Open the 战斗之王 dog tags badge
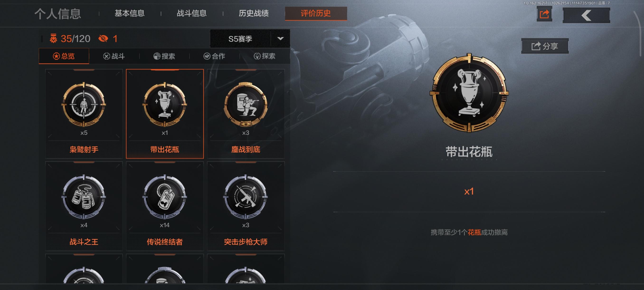 click(84, 206)
